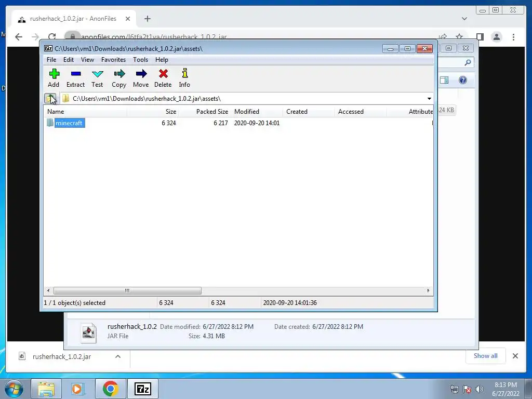Click the Extract toolbar icon
The width and height of the screenshot is (532, 399).
coord(76,74)
